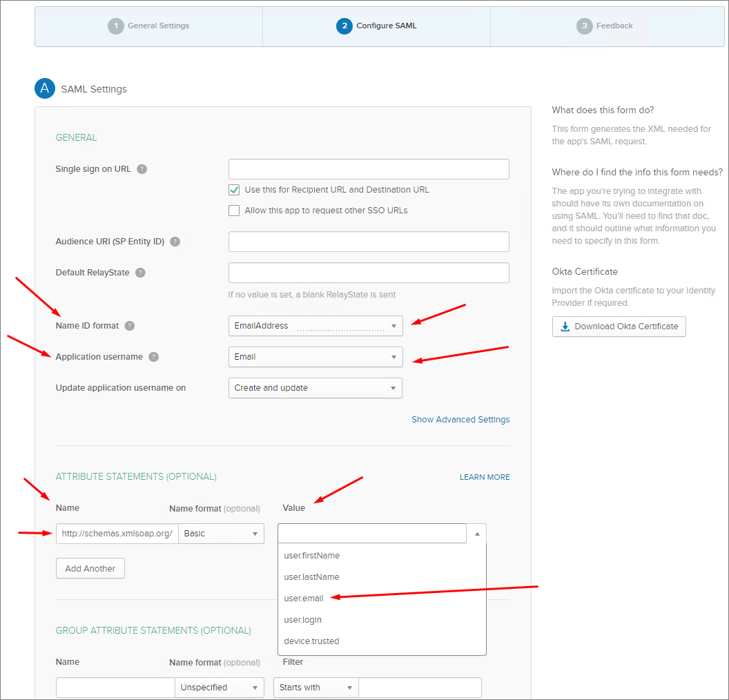Click help icon next to Default RelayState
The image size is (729, 700).
tap(140, 273)
